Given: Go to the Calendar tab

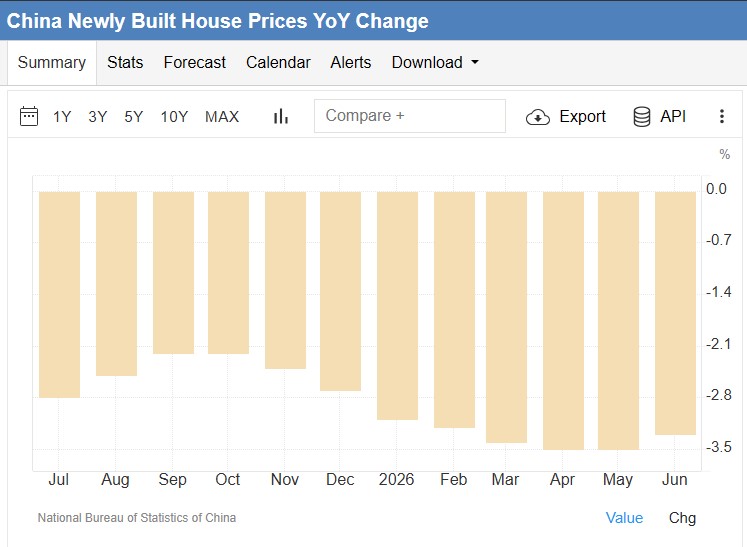Looking at the screenshot, I should pyautogui.click(x=278, y=62).
